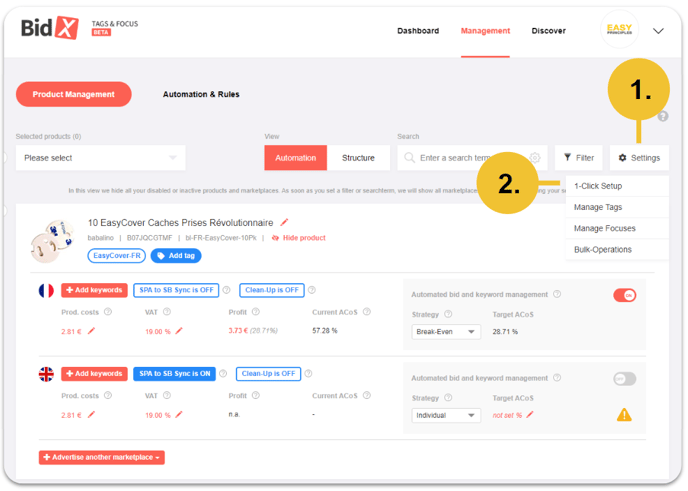Click the UK warning triangle icon
688x491 pixels.
(624, 415)
